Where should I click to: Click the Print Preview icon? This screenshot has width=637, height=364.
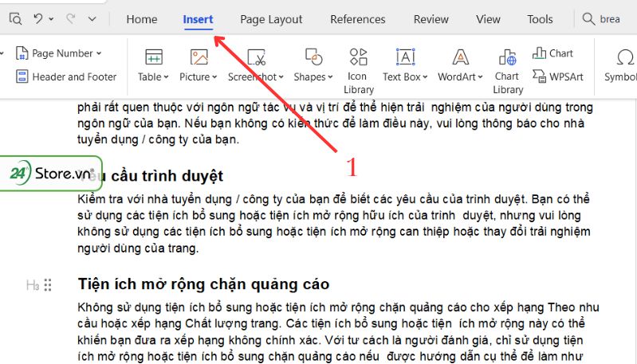pos(15,18)
